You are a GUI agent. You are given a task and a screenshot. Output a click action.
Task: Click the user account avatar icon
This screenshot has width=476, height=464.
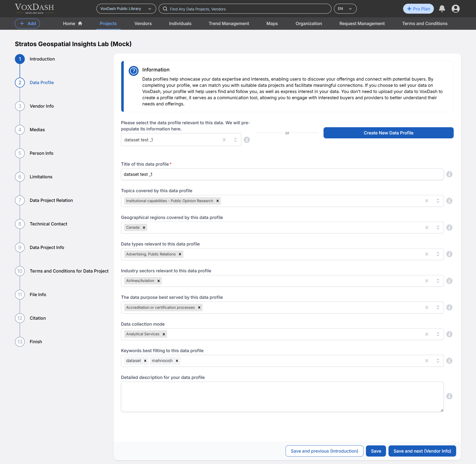(x=455, y=9)
